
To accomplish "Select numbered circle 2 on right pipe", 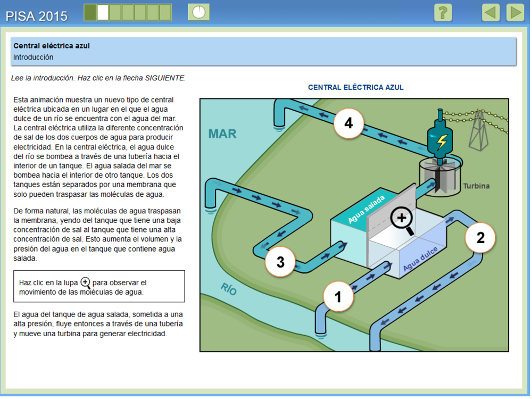I will (480, 237).
